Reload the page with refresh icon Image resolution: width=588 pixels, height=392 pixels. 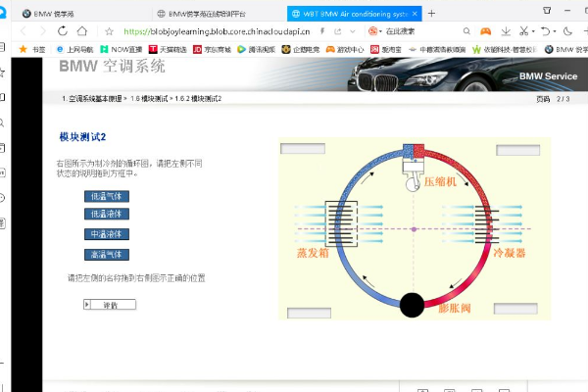tap(63, 30)
